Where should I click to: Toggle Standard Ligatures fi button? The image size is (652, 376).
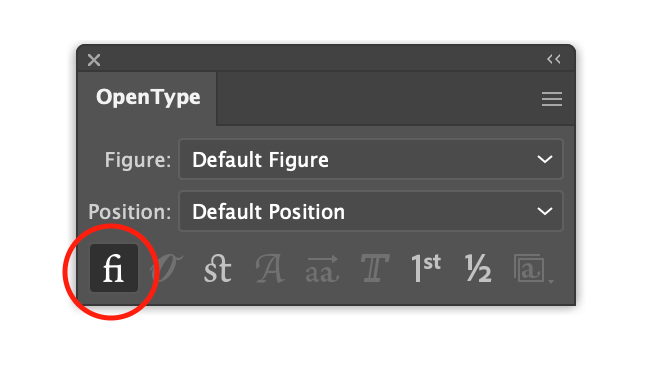(x=114, y=268)
